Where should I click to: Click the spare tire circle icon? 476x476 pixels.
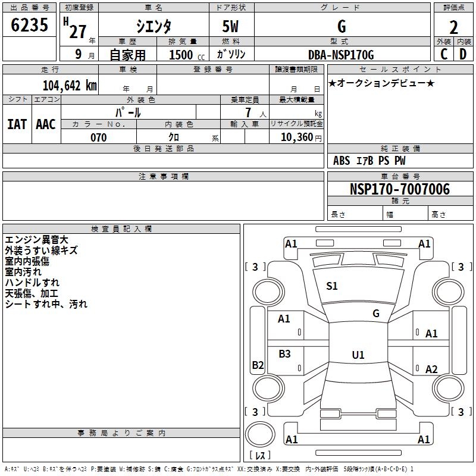tap(260, 434)
